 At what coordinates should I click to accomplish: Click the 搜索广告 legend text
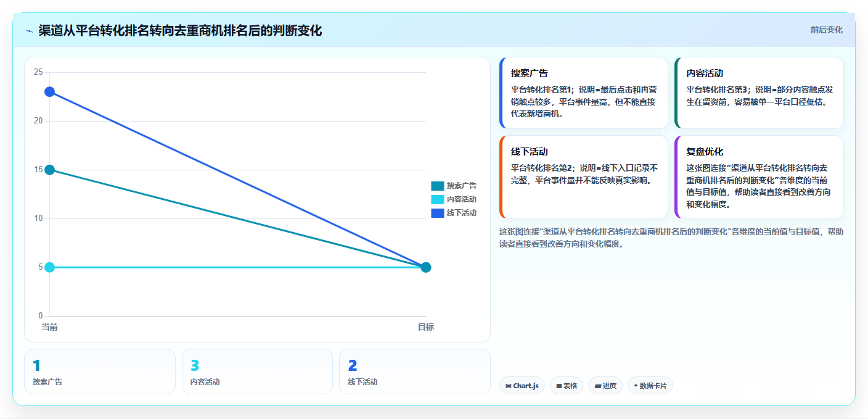462,186
